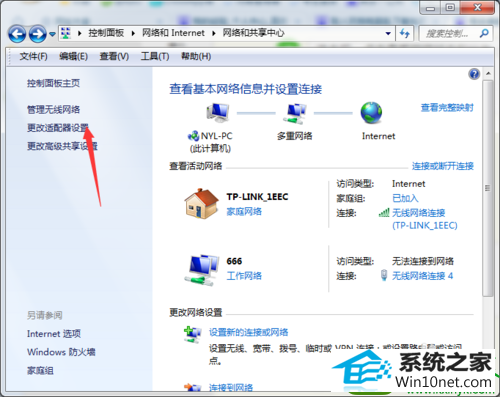The height and width of the screenshot is (397, 500).
Task: Click the 666 network name
Action: point(234,261)
